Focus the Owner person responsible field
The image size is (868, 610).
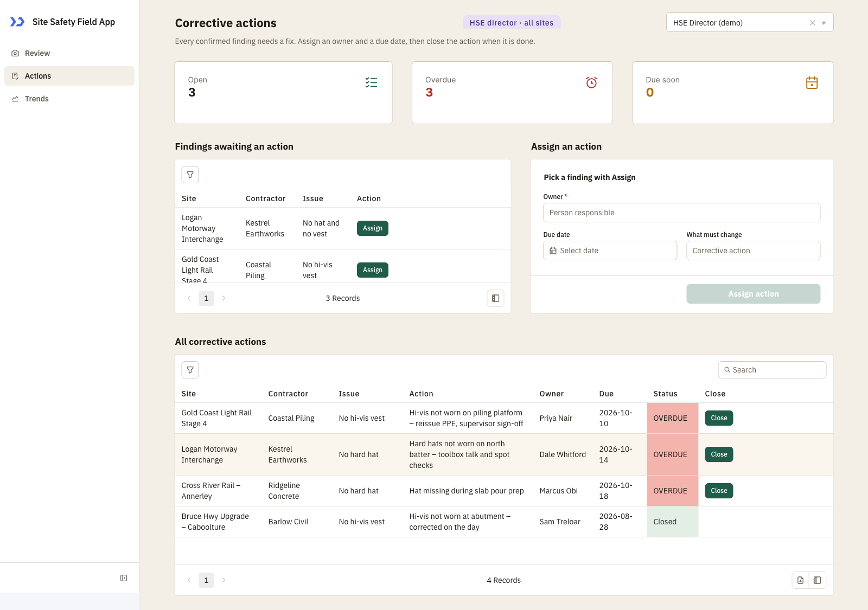click(681, 213)
